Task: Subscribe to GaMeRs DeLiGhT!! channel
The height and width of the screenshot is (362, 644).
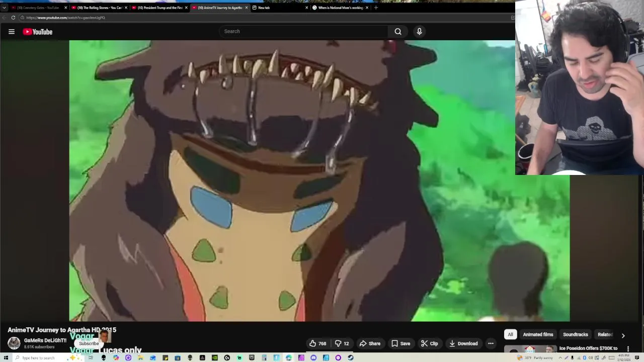Action: coord(89,343)
